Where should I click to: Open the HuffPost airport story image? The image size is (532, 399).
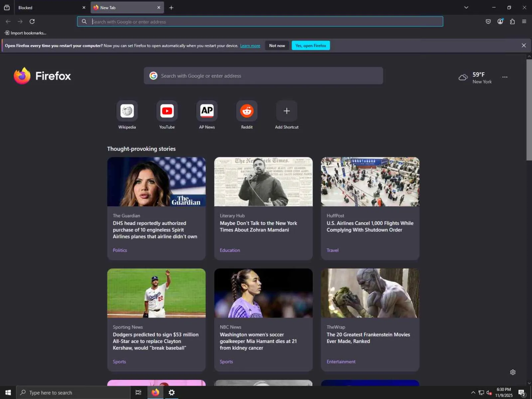(370, 182)
